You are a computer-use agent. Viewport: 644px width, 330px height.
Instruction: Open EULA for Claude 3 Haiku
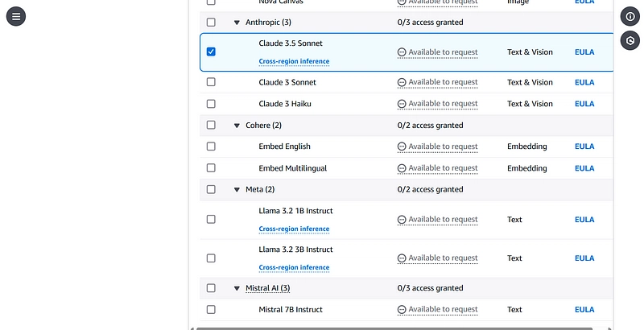(x=584, y=104)
